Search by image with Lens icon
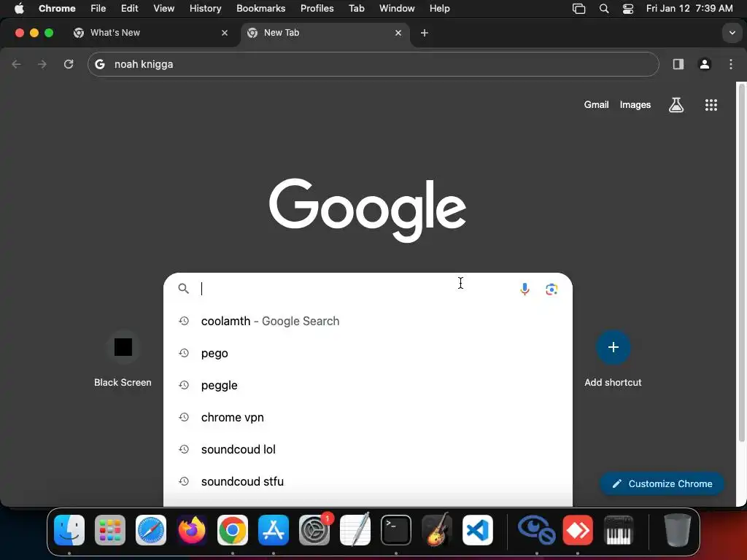 [x=551, y=289]
